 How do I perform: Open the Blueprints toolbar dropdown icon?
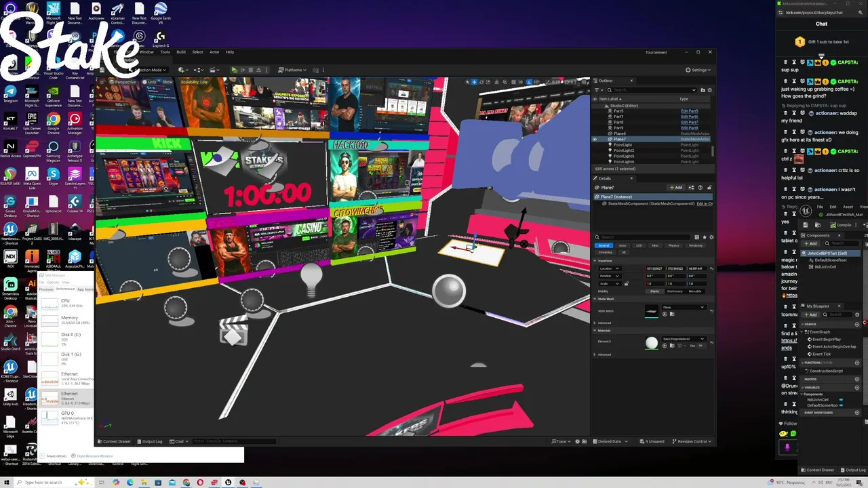198,70
